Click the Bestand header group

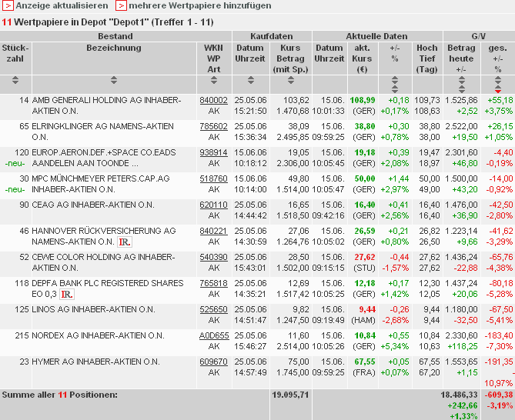point(115,36)
